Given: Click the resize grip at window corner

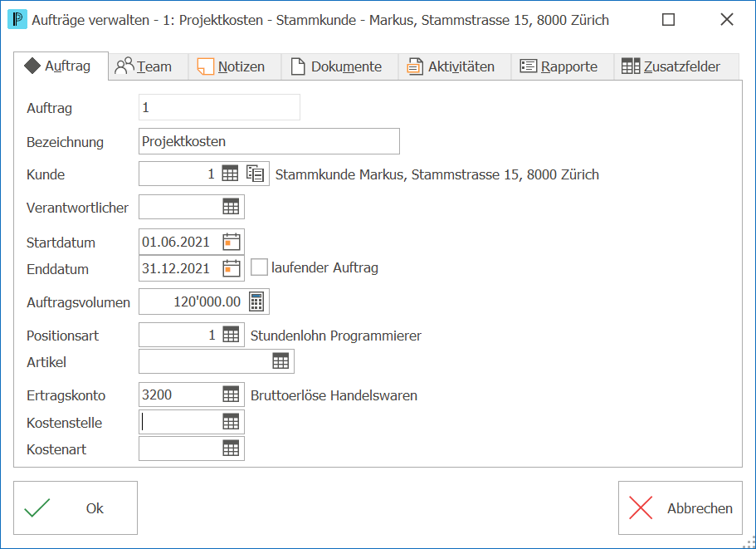Looking at the screenshot, I should pyautogui.click(x=749, y=542).
